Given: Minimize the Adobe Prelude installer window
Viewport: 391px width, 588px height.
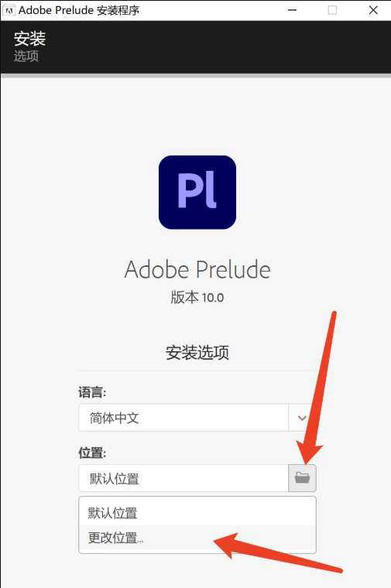Looking at the screenshot, I should point(293,10).
